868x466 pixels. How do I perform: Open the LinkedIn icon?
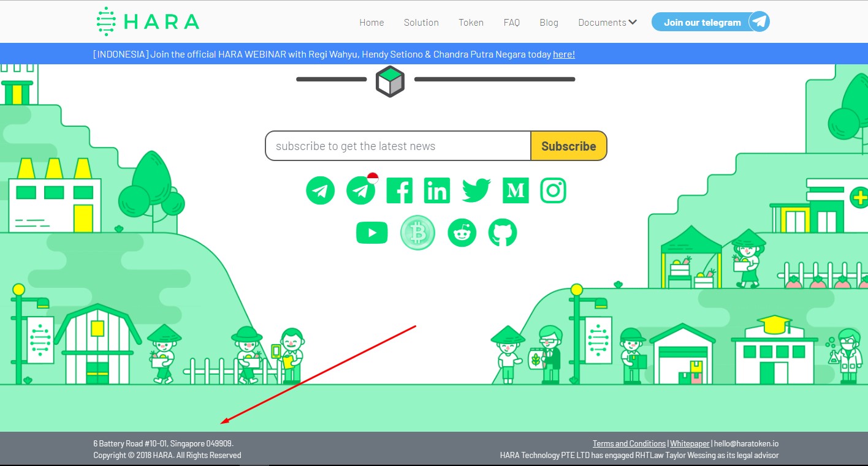pyautogui.click(x=437, y=190)
